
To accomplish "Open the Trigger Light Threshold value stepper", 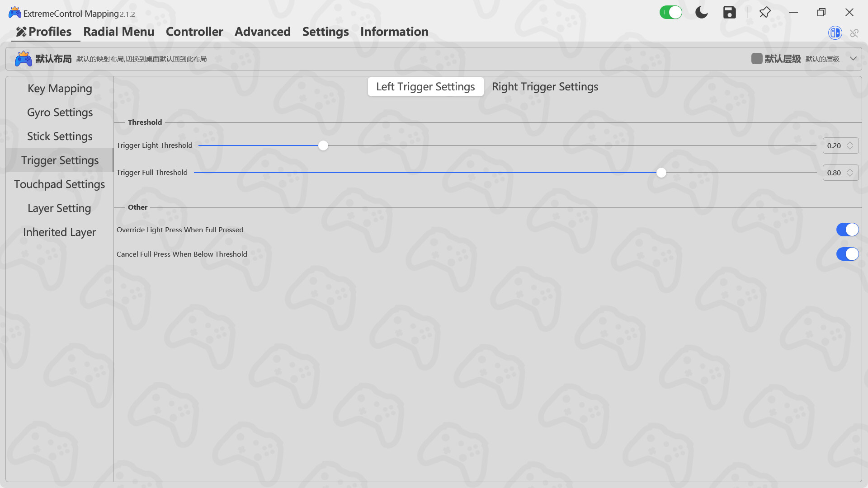I will (849, 145).
